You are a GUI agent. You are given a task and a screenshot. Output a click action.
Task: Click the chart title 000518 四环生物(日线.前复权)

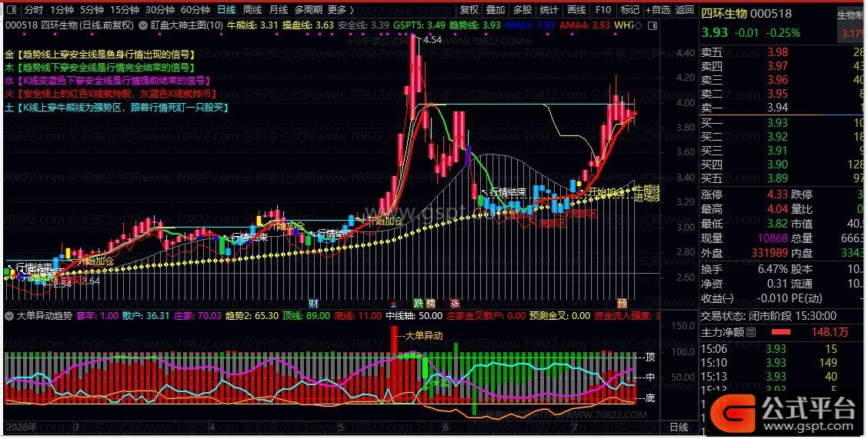[70, 25]
